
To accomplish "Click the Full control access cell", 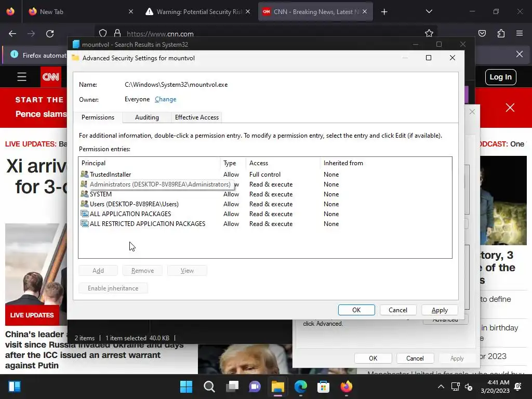I will tap(265, 175).
